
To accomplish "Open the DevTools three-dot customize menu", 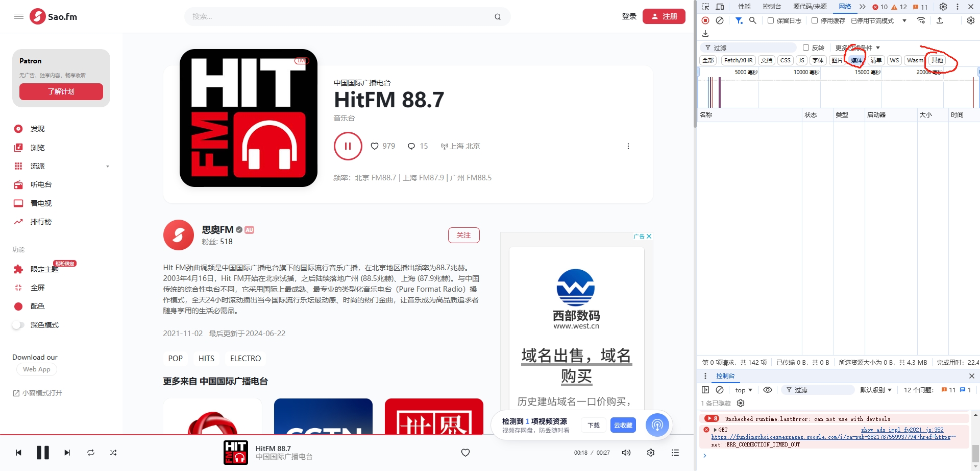I will (x=958, y=7).
